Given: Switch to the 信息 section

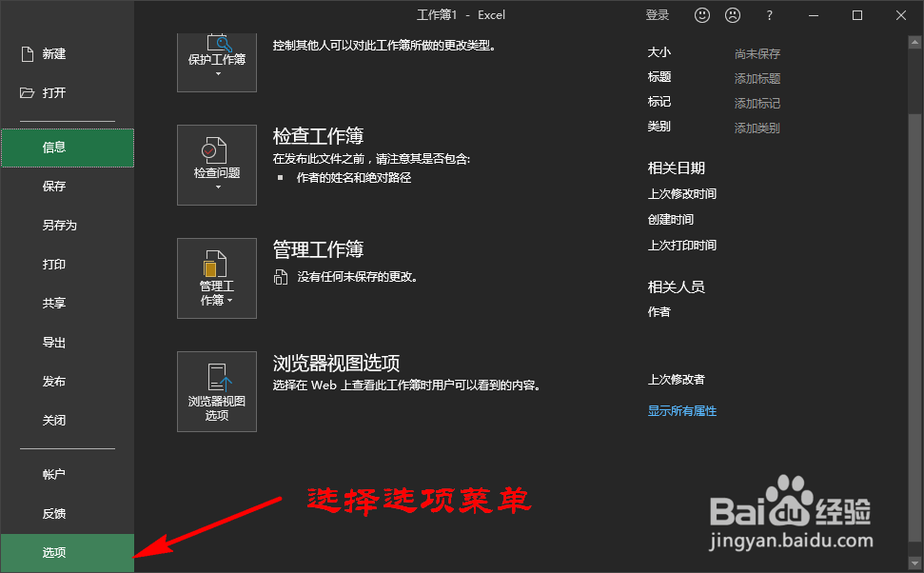Looking at the screenshot, I should (x=54, y=148).
